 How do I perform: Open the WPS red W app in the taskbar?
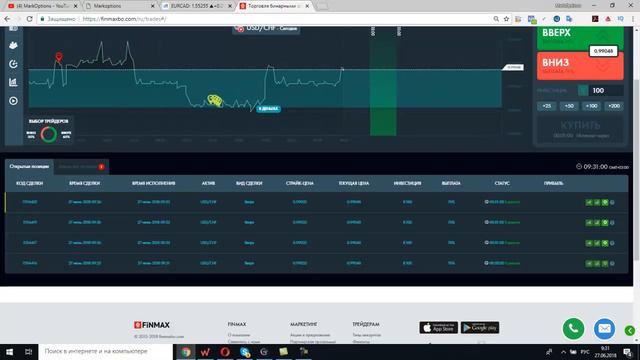click(205, 351)
